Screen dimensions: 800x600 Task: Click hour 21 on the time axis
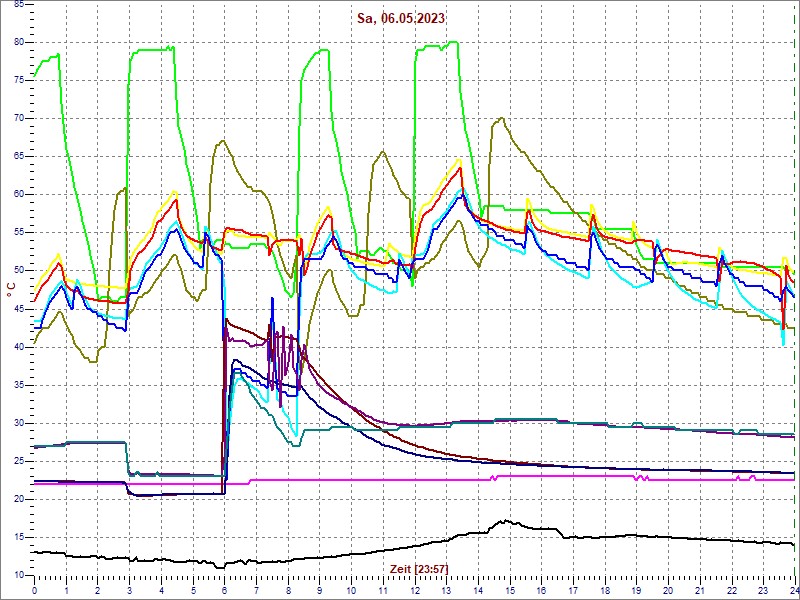point(700,590)
